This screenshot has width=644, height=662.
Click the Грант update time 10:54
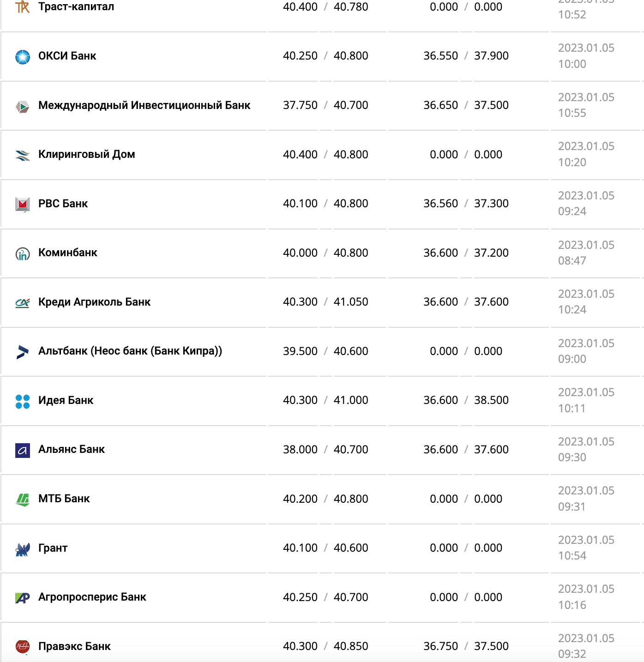point(572,556)
